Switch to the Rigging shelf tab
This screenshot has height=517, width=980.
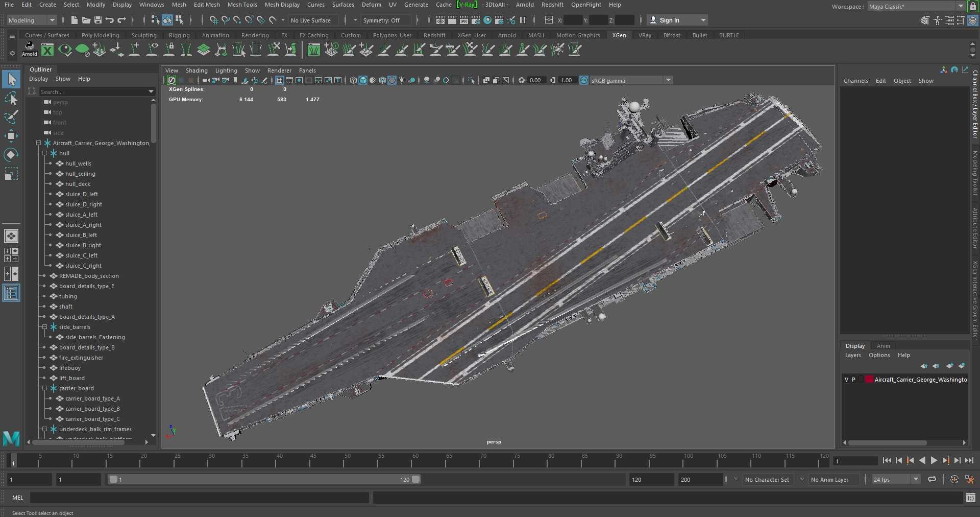click(x=179, y=35)
